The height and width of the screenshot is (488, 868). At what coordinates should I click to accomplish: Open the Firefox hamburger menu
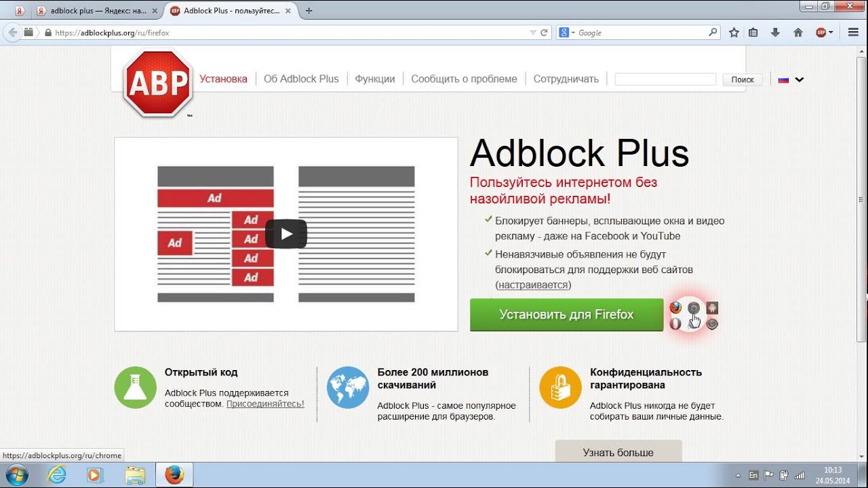853,33
